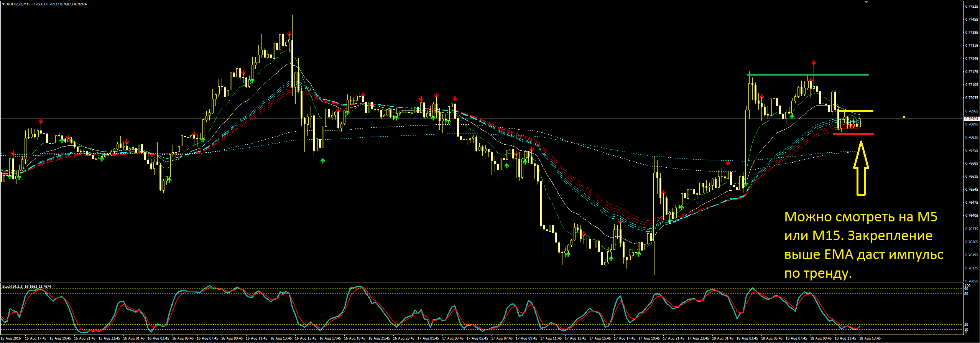Select the current price label 0.76924

(972, 119)
